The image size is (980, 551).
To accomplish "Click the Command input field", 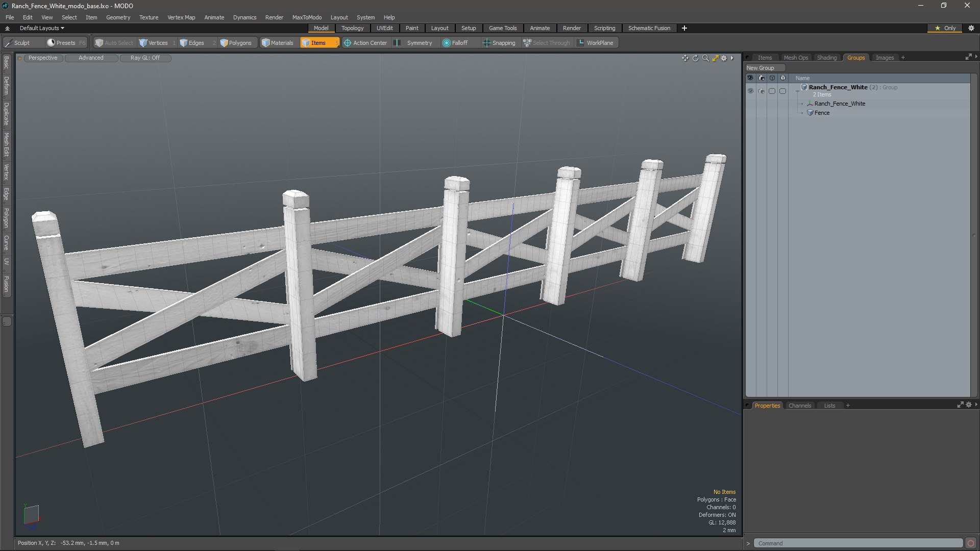I will 858,543.
